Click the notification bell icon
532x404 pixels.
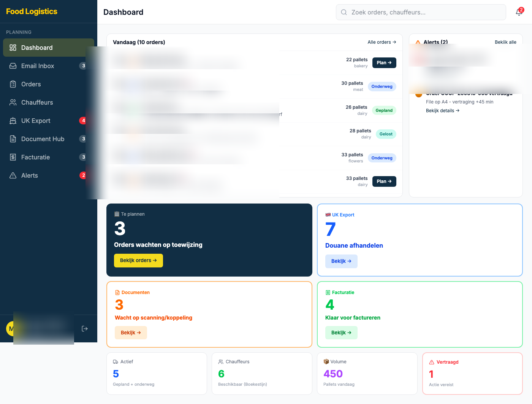coord(519,12)
